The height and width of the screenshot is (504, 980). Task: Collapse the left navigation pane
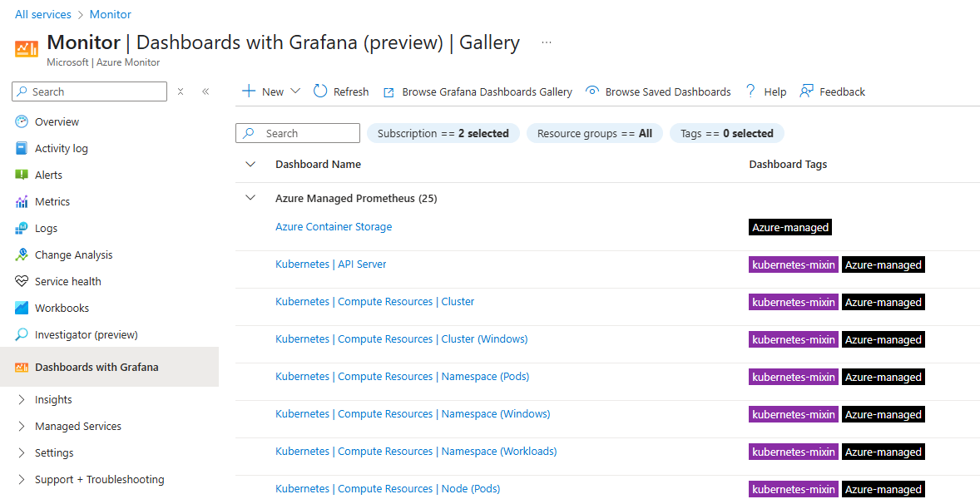205,91
